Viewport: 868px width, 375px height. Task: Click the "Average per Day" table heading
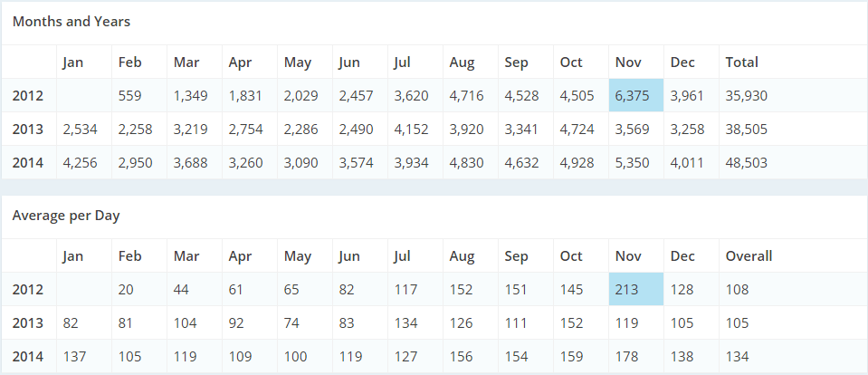(x=66, y=216)
